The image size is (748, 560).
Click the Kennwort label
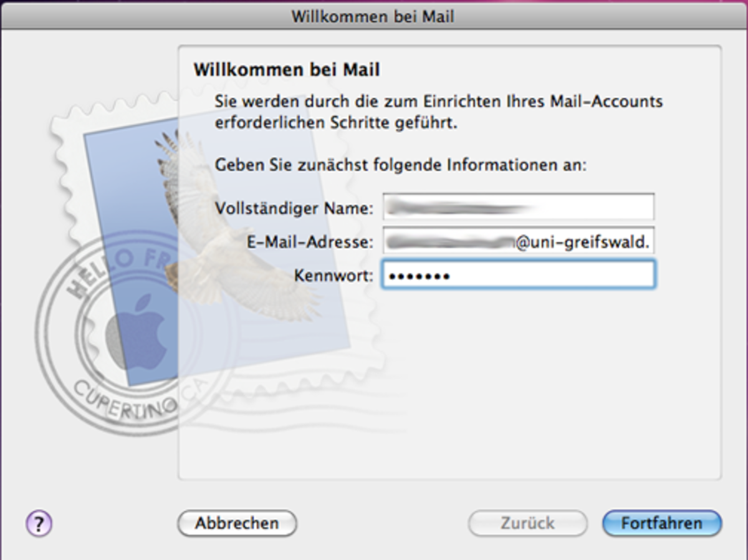point(333,275)
